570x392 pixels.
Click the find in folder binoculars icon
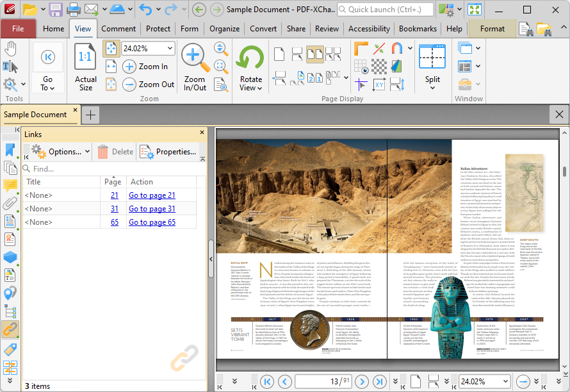click(x=544, y=29)
